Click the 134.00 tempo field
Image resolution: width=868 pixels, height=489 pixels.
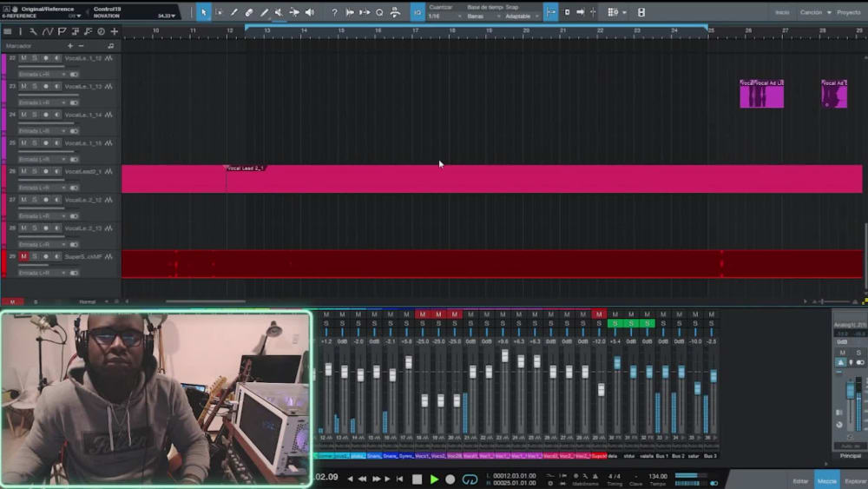658,476
